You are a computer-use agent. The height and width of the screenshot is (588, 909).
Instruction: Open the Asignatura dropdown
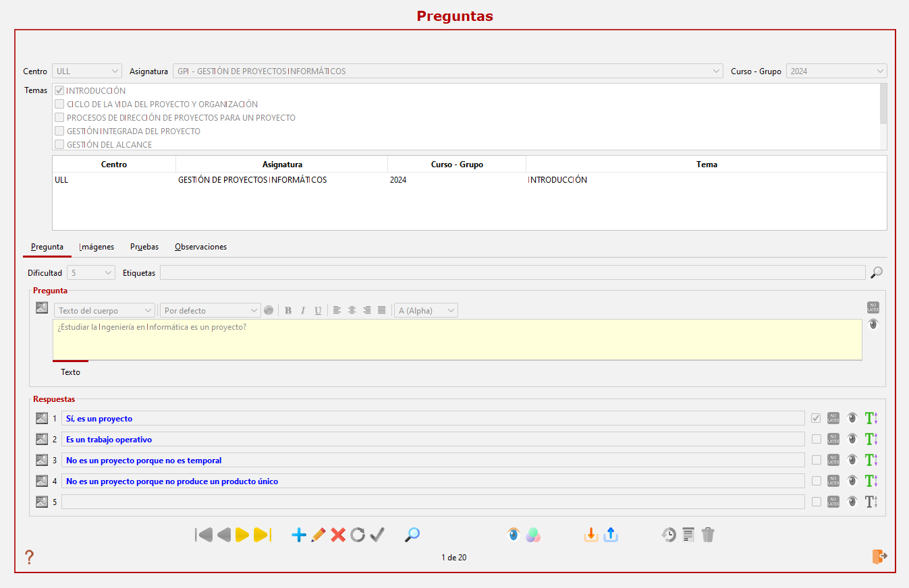[448, 71]
